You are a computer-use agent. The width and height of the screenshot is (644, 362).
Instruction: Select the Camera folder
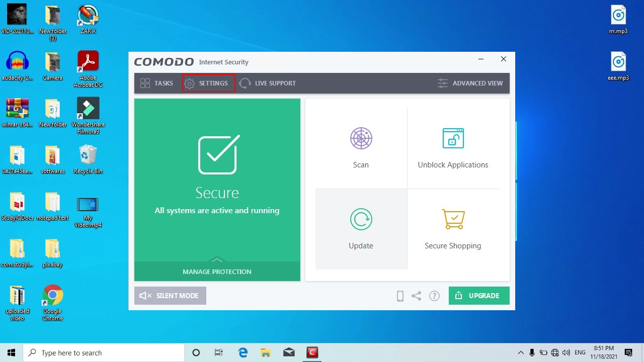point(52,66)
